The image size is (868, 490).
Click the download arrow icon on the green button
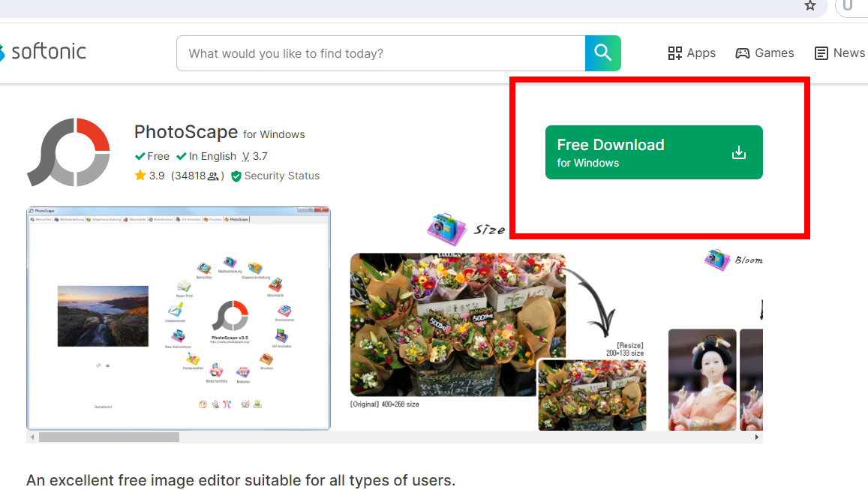(x=739, y=152)
